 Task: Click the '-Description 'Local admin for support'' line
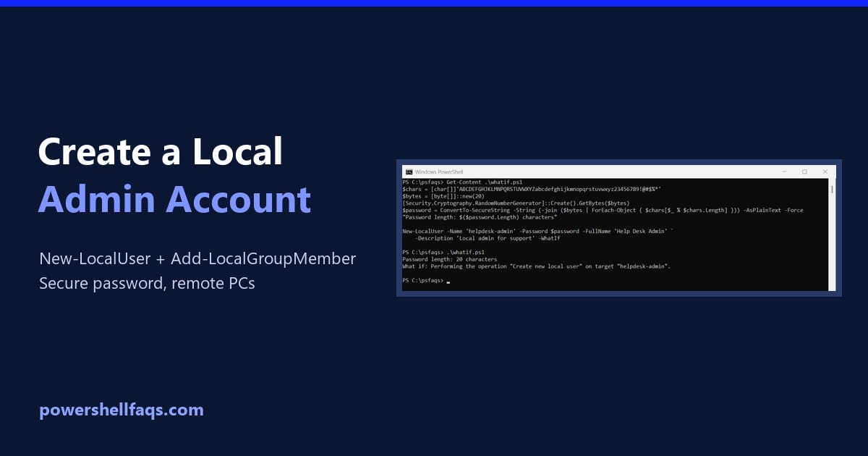pos(487,238)
